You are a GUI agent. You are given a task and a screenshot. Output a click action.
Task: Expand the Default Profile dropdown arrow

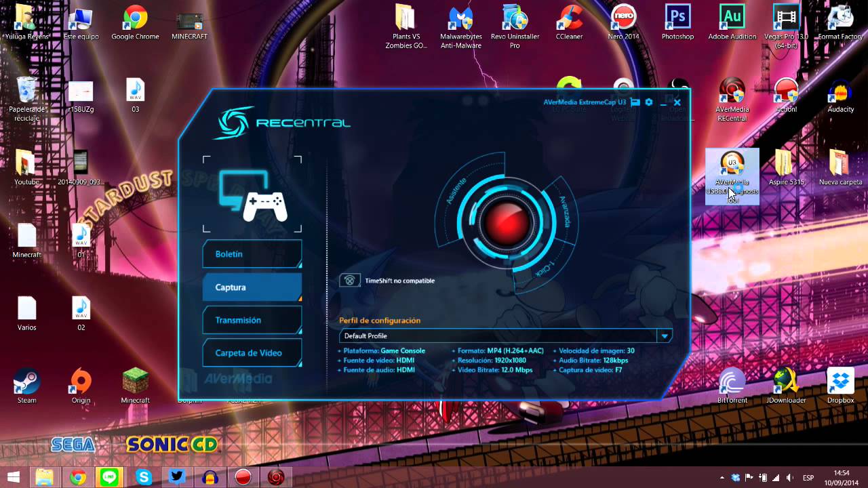click(x=665, y=336)
